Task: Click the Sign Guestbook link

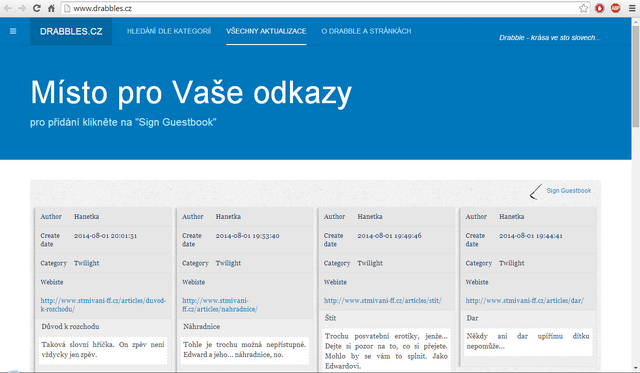Action: (x=569, y=191)
